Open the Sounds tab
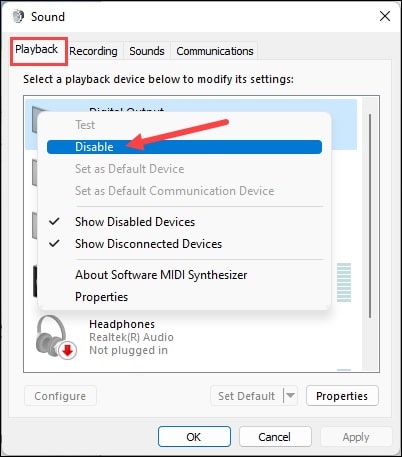This screenshot has height=457, width=402. tap(147, 51)
